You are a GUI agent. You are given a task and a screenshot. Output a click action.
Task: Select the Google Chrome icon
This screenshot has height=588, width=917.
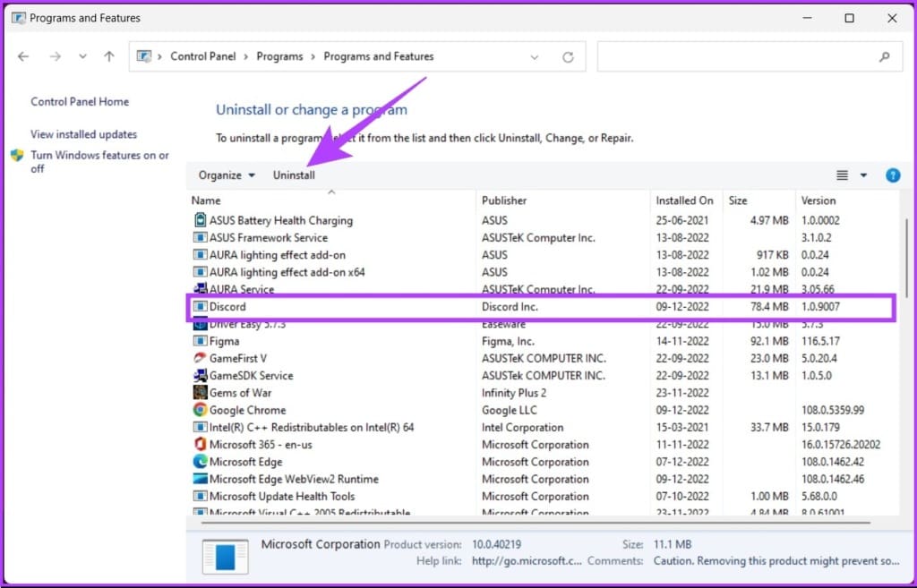coord(200,410)
